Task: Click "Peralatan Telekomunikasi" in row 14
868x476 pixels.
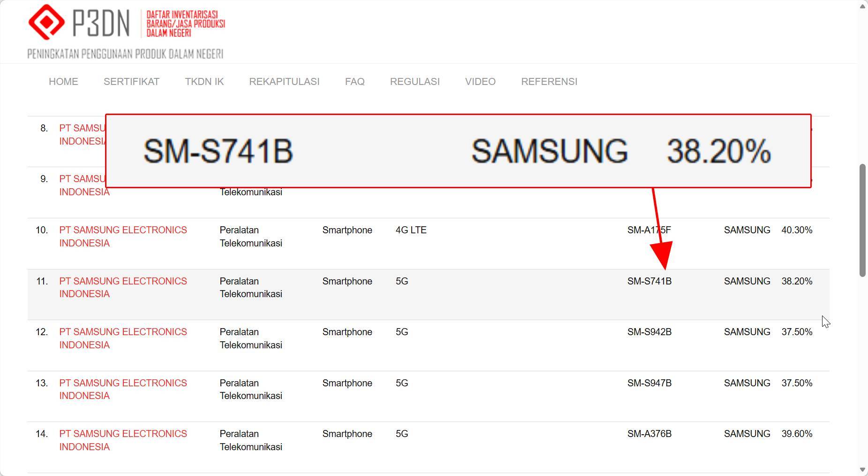Action: (251, 440)
